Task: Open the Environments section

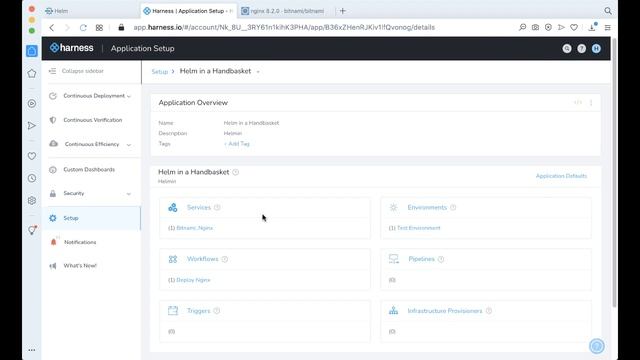Action: (x=427, y=207)
